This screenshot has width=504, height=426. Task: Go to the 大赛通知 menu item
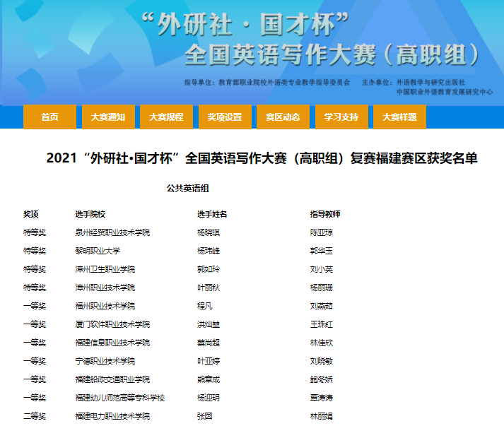[x=107, y=117]
